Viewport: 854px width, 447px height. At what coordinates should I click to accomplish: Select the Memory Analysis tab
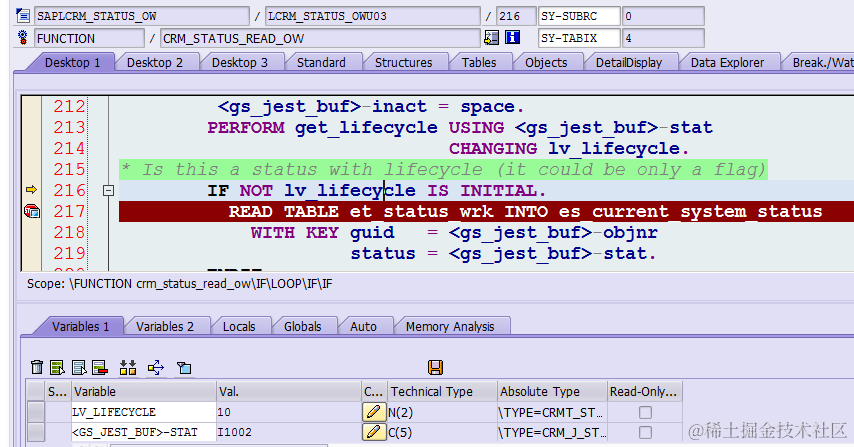tap(450, 327)
